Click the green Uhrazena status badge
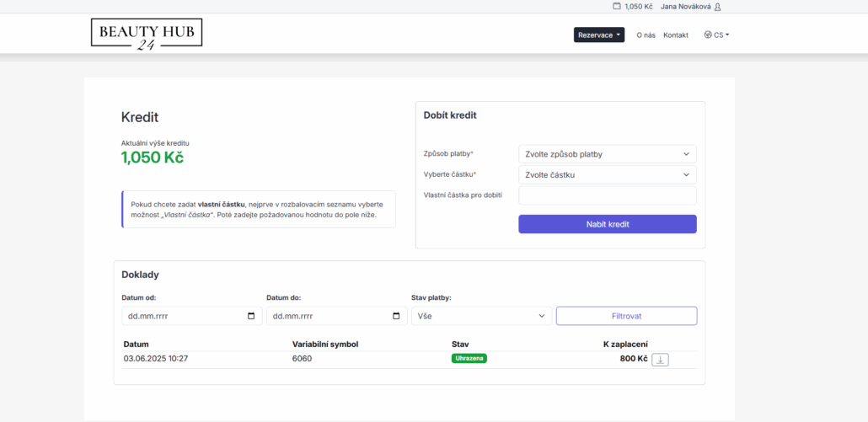Screen dimensions: 868x422 (x=469, y=358)
